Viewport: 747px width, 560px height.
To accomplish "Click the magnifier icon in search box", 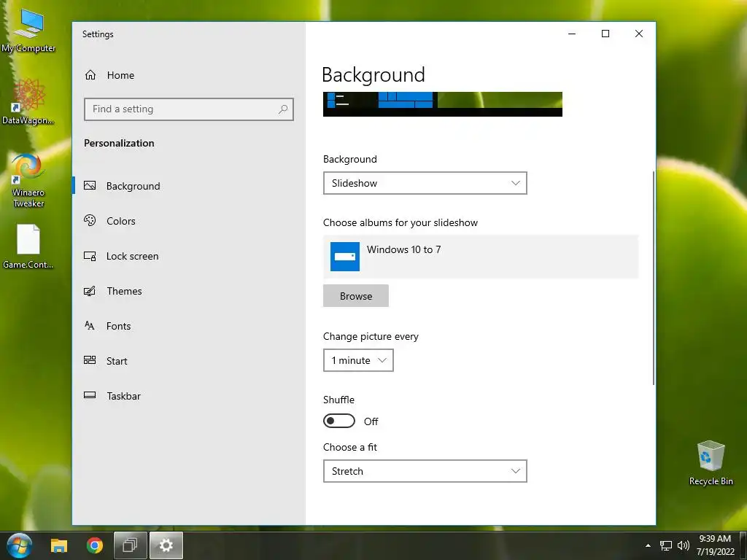I will [x=283, y=109].
